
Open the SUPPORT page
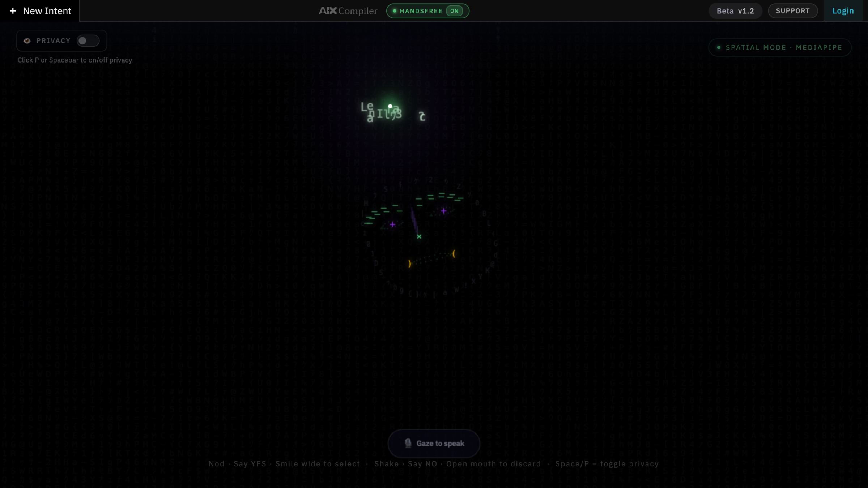click(x=792, y=11)
